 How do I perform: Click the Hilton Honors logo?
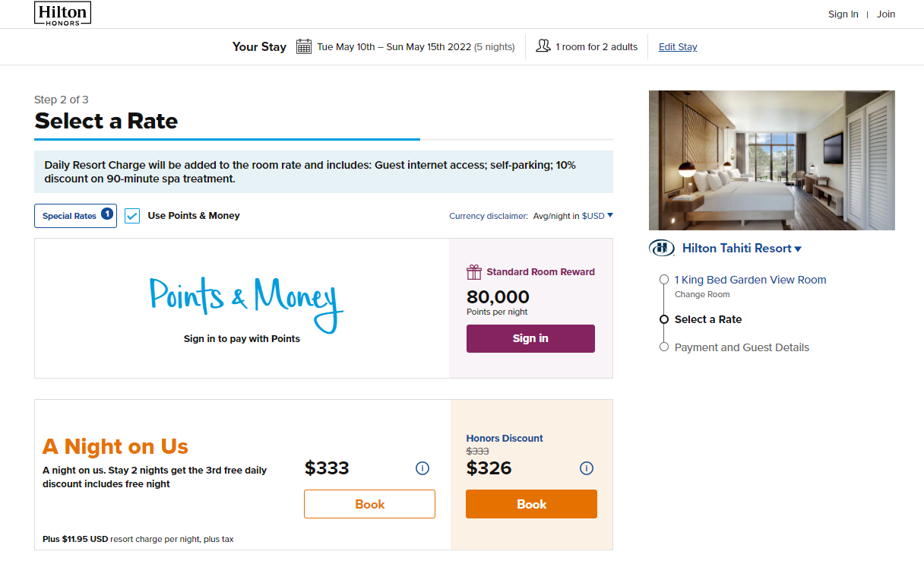tap(62, 13)
